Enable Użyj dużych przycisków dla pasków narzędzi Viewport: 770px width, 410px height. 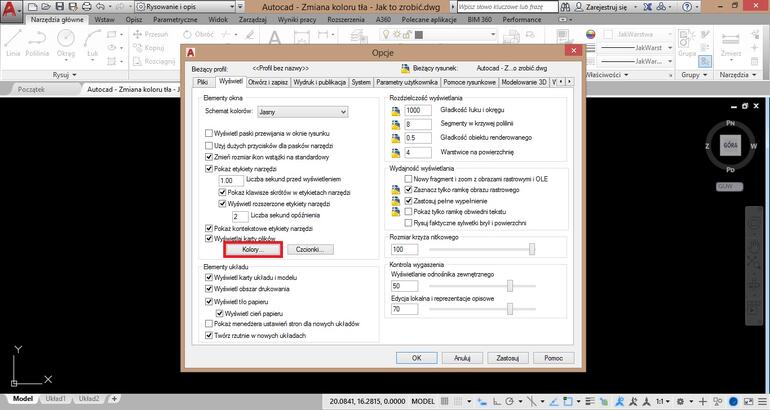(x=209, y=145)
